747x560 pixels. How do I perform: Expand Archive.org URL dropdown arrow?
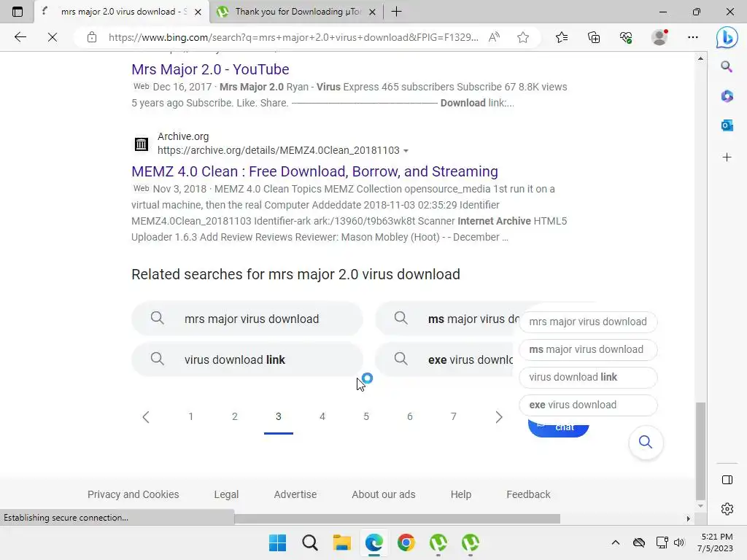coord(406,150)
